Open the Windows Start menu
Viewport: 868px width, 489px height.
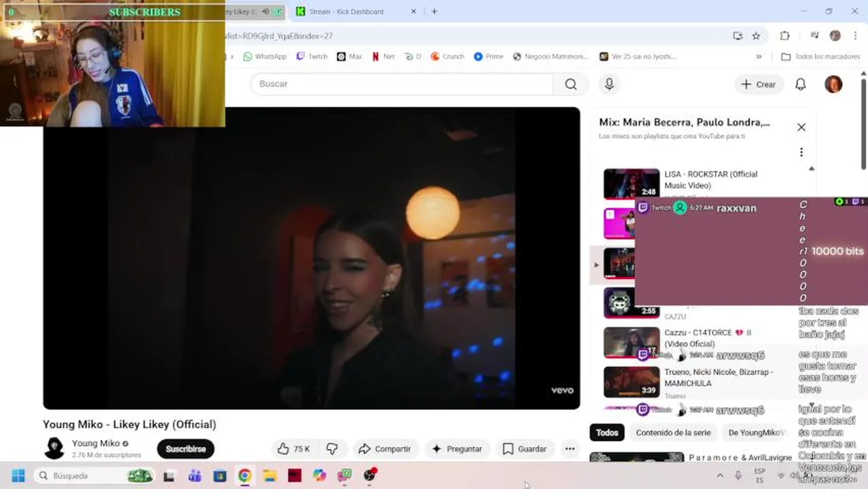(x=18, y=475)
